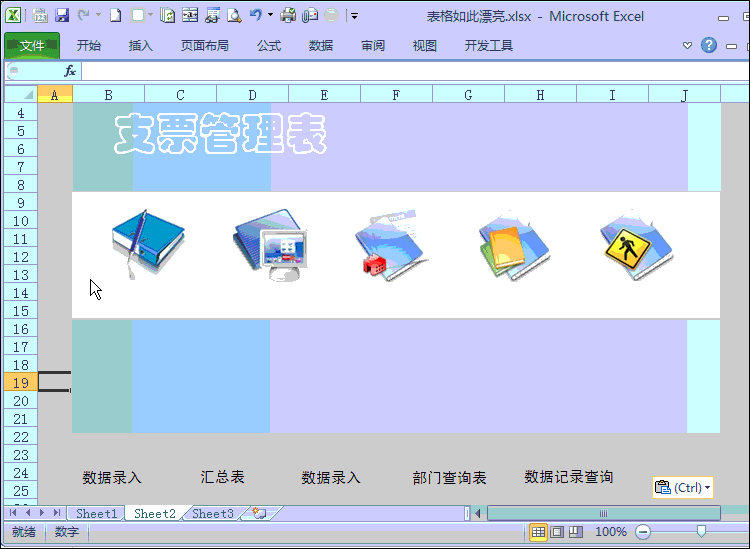Click the calendar 123 quick access icon

tap(40, 16)
